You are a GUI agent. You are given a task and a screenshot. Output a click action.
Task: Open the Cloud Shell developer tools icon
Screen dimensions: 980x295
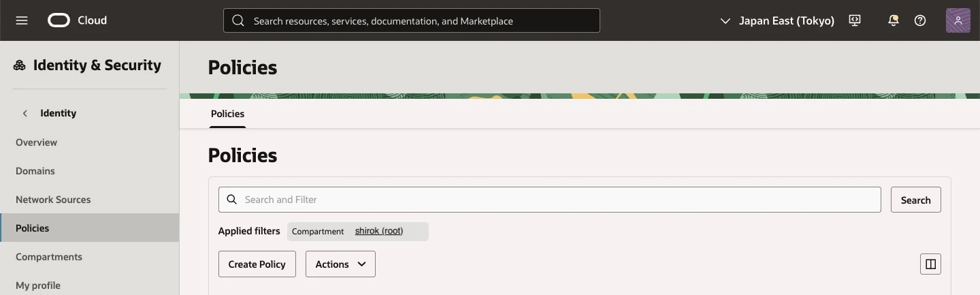pyautogui.click(x=855, y=20)
